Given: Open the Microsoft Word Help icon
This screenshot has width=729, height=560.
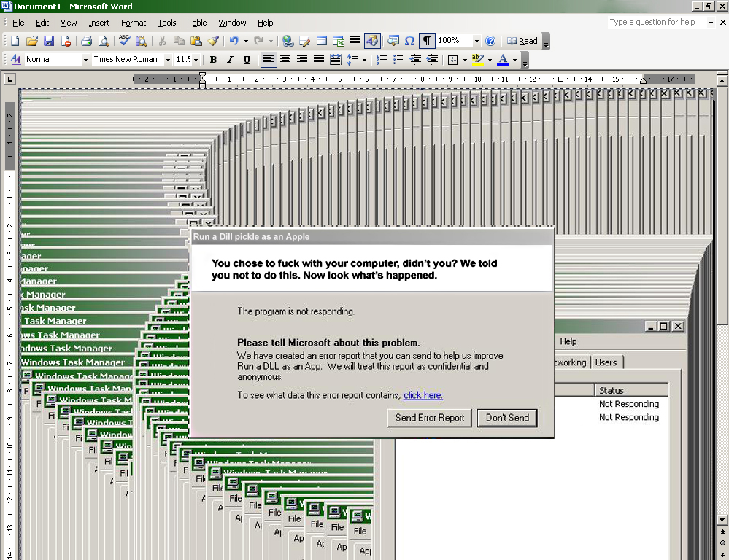Looking at the screenshot, I should (490, 42).
